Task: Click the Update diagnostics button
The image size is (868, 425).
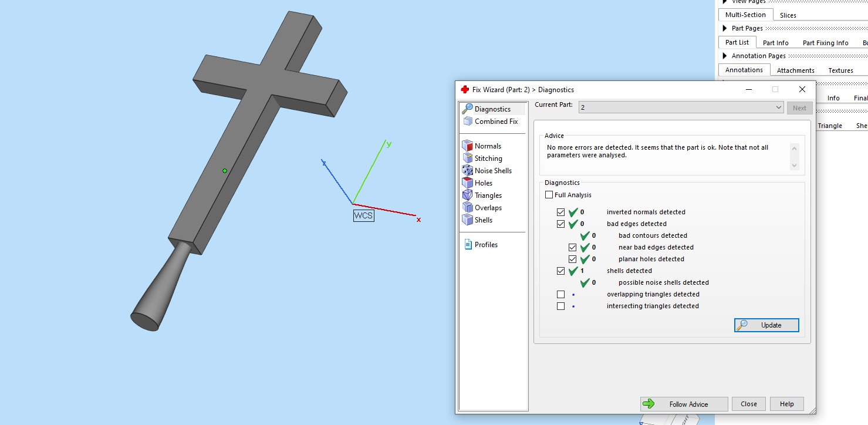Action: coord(766,325)
